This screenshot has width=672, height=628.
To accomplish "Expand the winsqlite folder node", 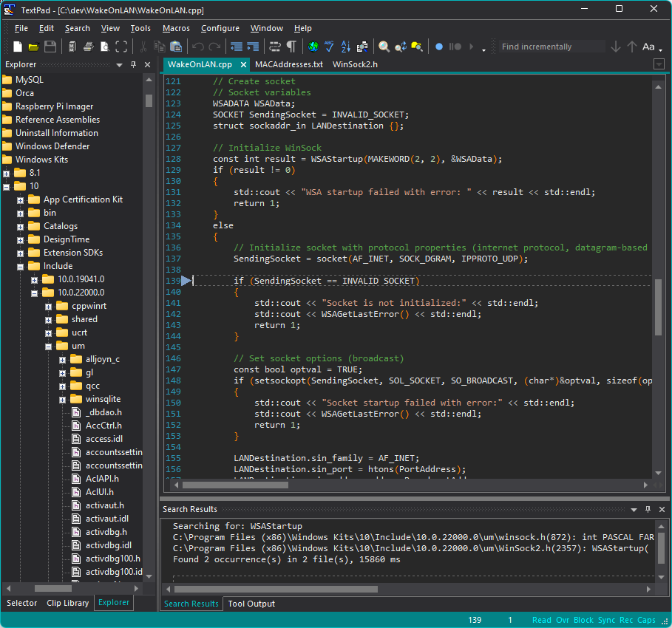I will coord(63,399).
